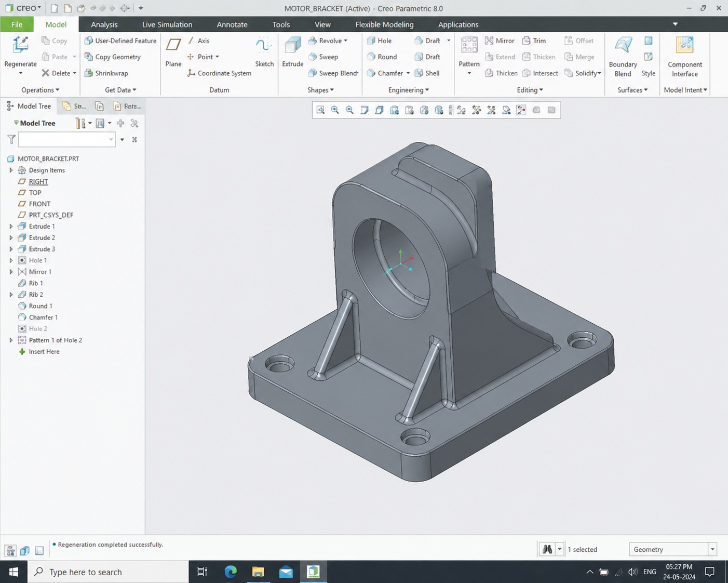
Task: Select Chamfer 1 in model tree
Action: [43, 317]
